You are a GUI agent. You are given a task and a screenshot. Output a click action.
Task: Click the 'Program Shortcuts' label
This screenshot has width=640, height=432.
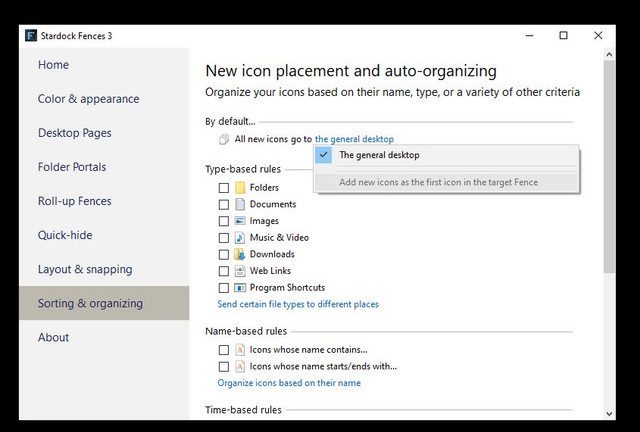point(287,287)
